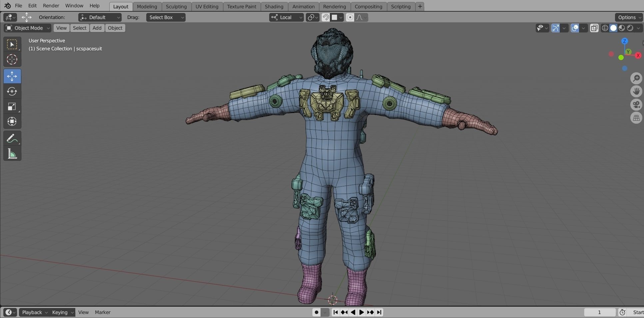Switch to the Shading workspace tab
Image resolution: width=644 pixels, height=318 pixels.
pyautogui.click(x=275, y=6)
